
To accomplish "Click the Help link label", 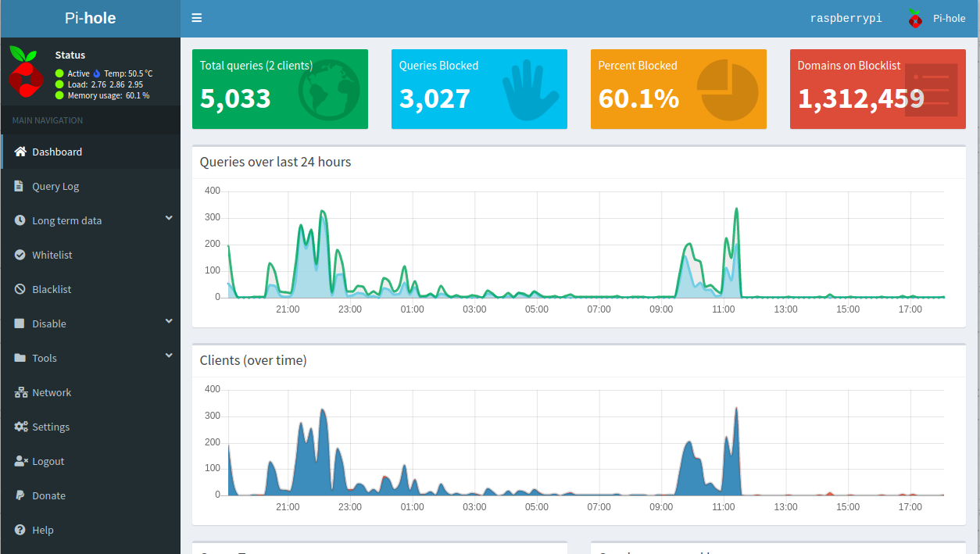I will [x=43, y=530].
